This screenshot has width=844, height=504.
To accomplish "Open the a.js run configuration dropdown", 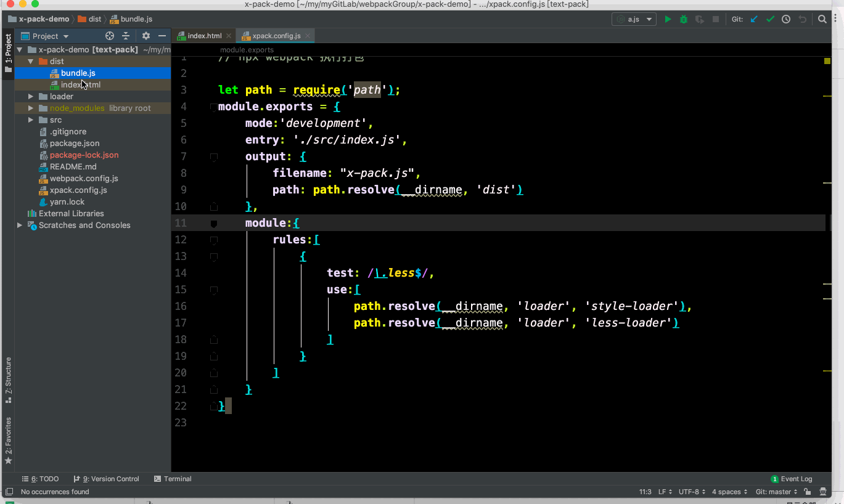I will 634,19.
